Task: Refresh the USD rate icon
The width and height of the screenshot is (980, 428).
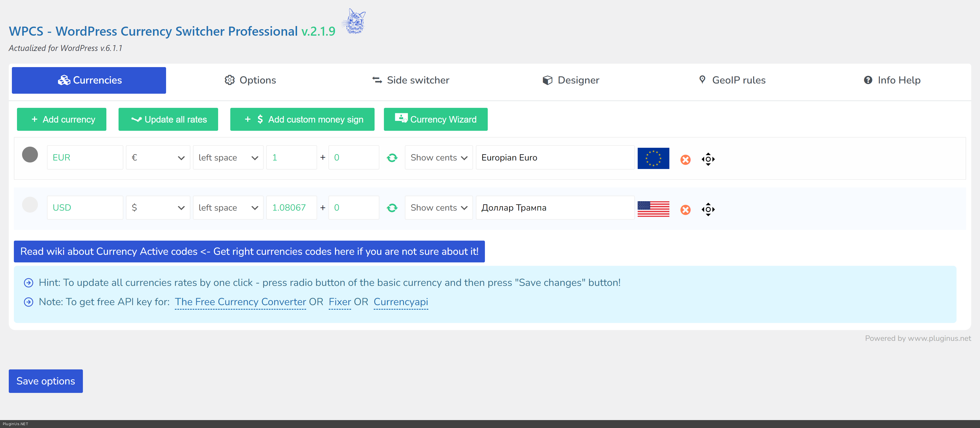Action: (x=392, y=208)
